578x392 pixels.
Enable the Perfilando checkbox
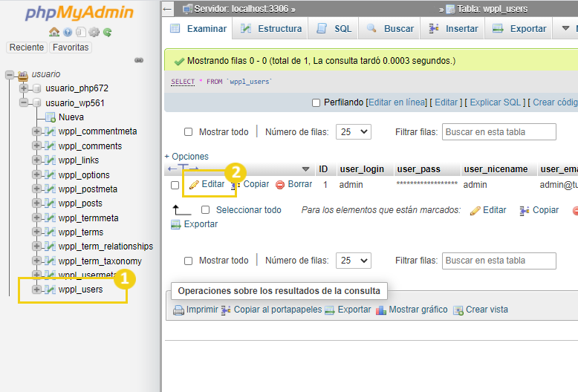[316, 102]
